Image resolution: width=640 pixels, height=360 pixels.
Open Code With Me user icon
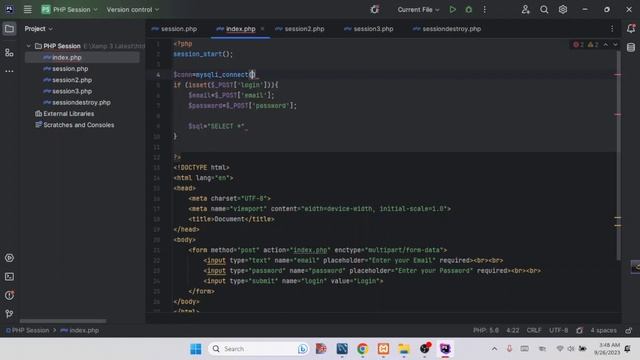point(525,9)
